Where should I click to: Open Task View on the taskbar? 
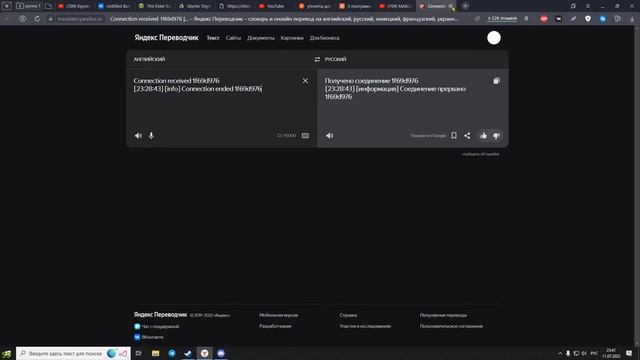(139, 353)
